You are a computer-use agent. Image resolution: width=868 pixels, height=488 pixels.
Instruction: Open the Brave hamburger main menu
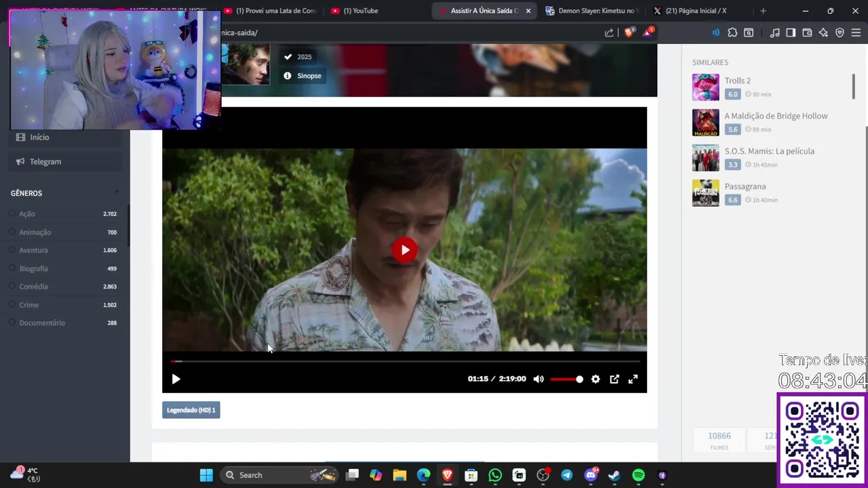click(856, 33)
